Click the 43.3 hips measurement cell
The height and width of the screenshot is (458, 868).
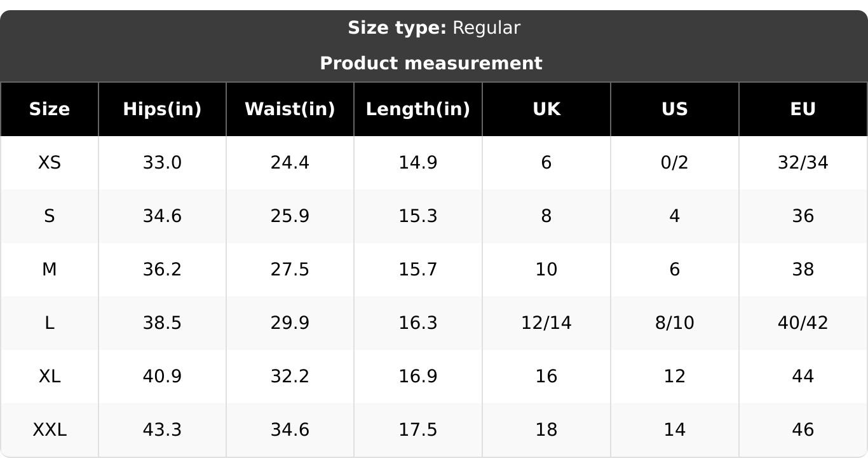click(x=162, y=430)
